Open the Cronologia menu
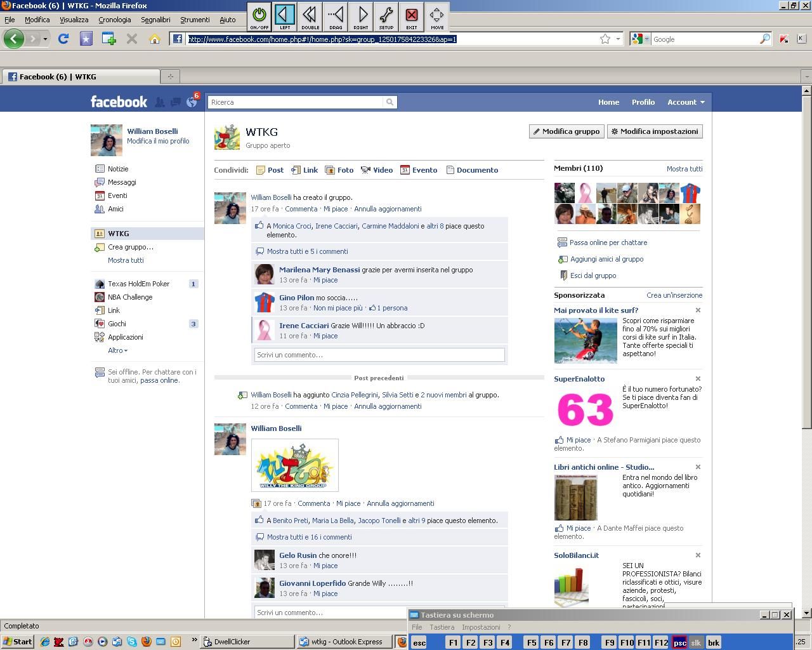The height and width of the screenshot is (650, 812). 114,20
